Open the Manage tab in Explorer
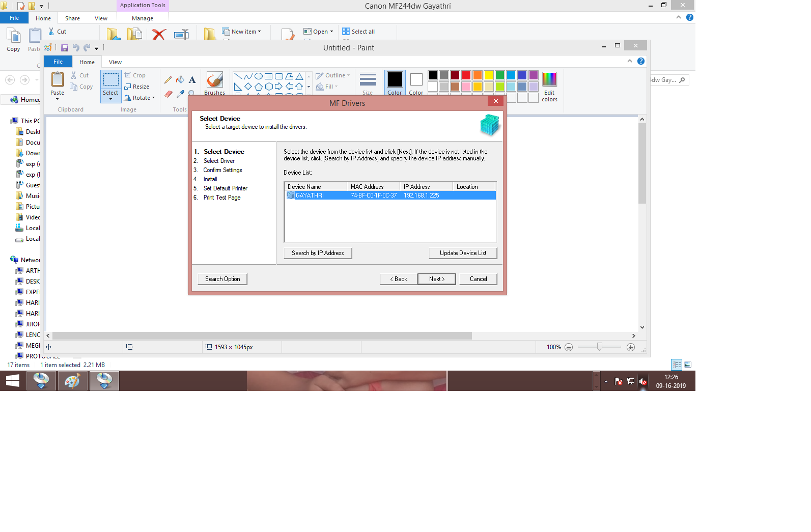Viewport: 811px width, 532px height. (143, 18)
